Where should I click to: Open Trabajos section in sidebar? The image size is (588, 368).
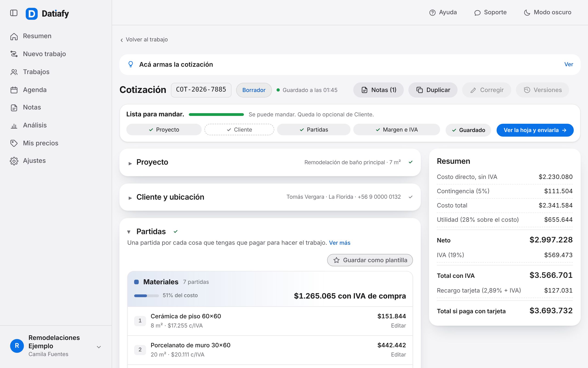pyautogui.click(x=30, y=72)
